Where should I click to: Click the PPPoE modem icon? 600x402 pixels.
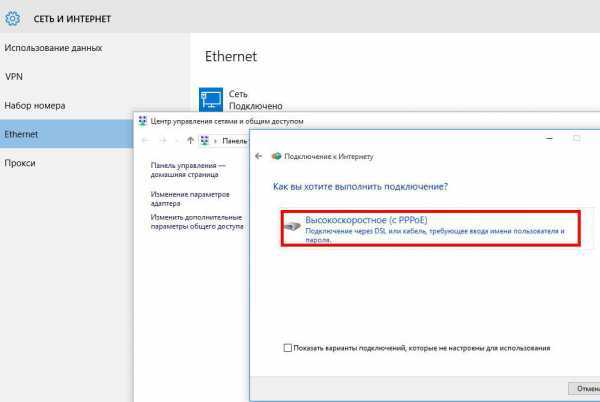[x=293, y=226]
